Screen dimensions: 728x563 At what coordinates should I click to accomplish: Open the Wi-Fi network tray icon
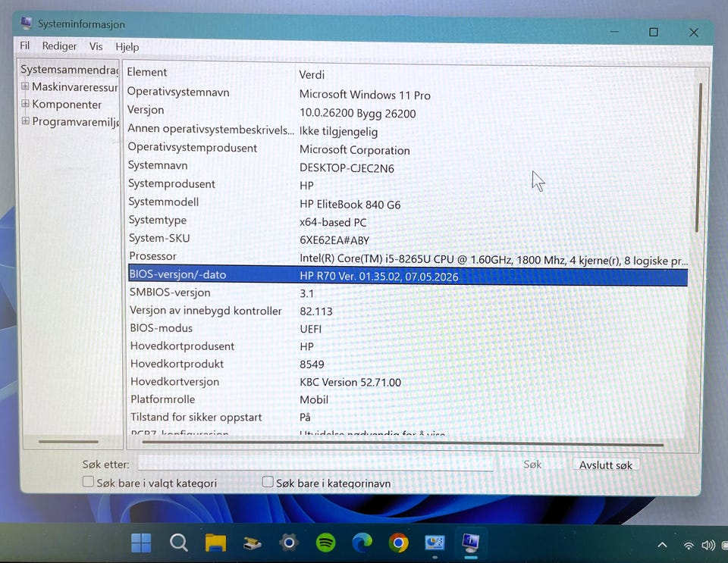click(689, 546)
